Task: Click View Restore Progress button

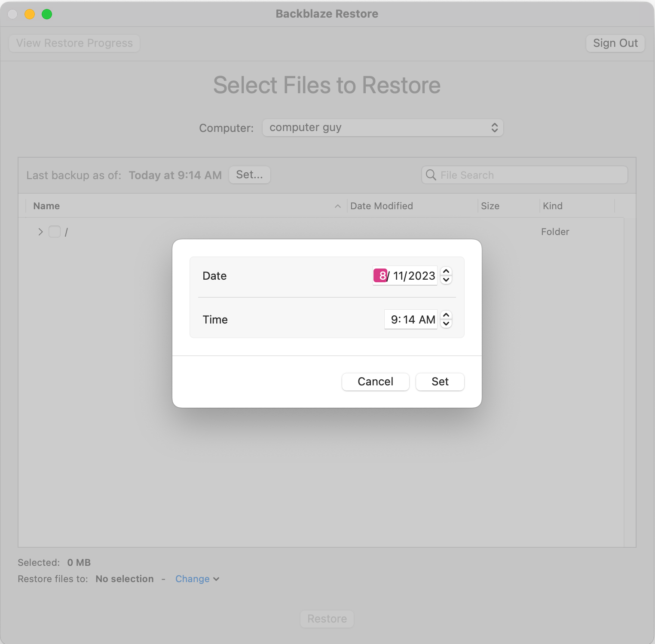Action: 74,43
